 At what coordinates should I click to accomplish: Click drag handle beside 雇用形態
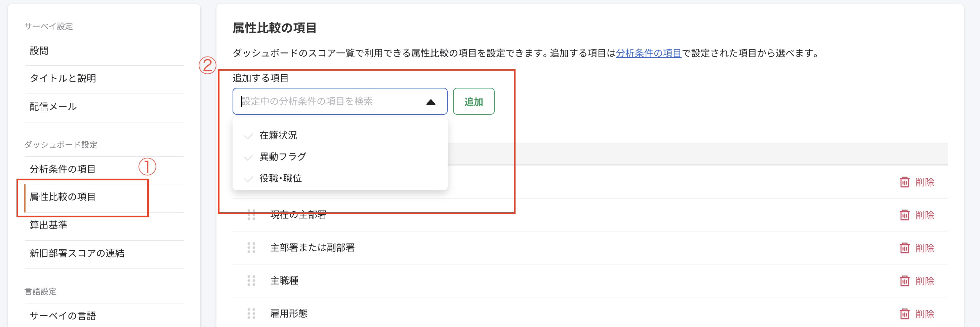pos(251,314)
